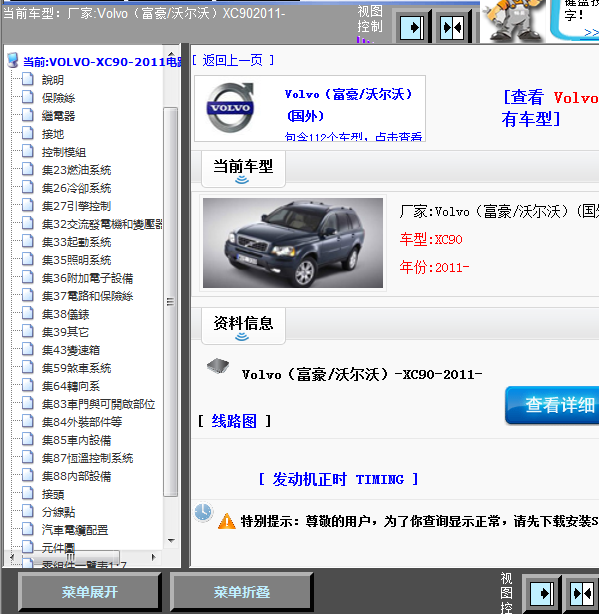Screen dimensions: 599x614
Task: Open 发动机正时 TIMING link
Action: (x=338, y=479)
